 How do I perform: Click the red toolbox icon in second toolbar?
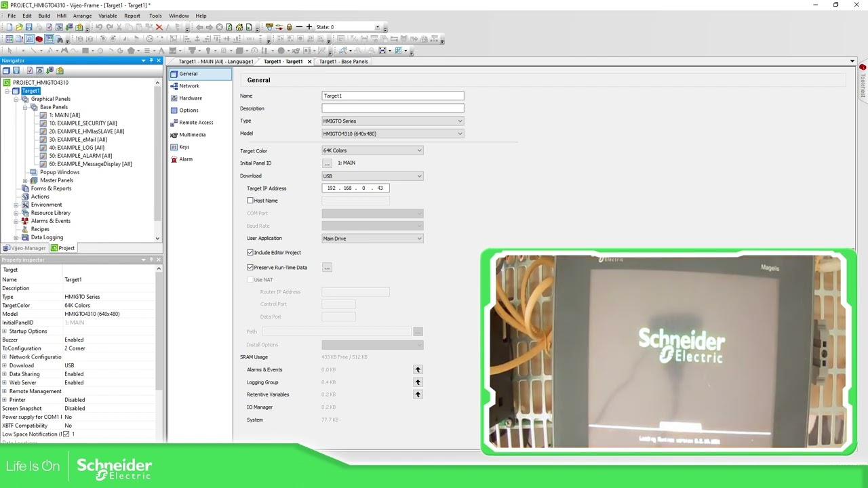[39, 39]
